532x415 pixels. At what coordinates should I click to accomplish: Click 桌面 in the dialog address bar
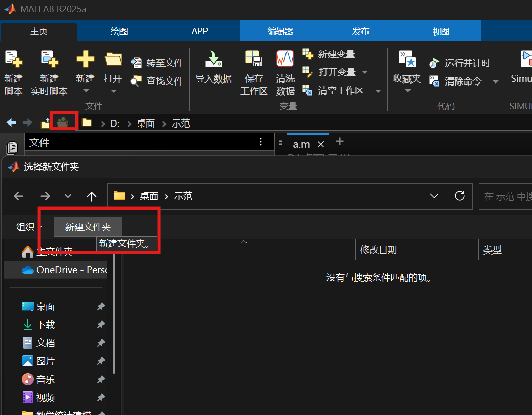[x=149, y=196]
